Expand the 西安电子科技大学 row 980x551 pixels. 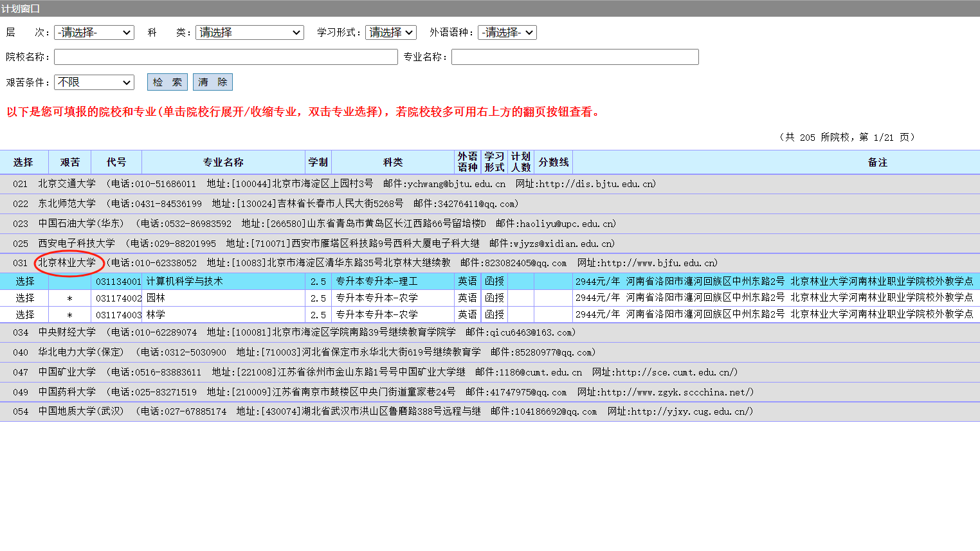click(x=75, y=243)
